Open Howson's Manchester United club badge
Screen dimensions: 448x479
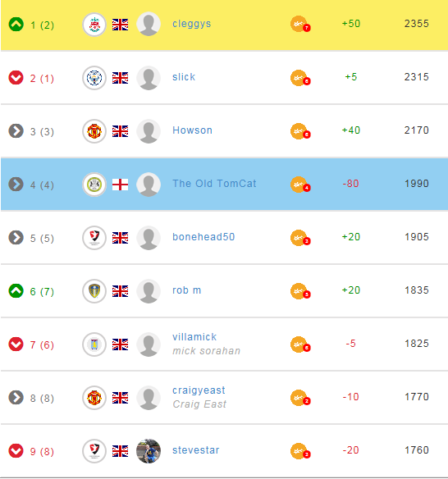click(x=94, y=131)
